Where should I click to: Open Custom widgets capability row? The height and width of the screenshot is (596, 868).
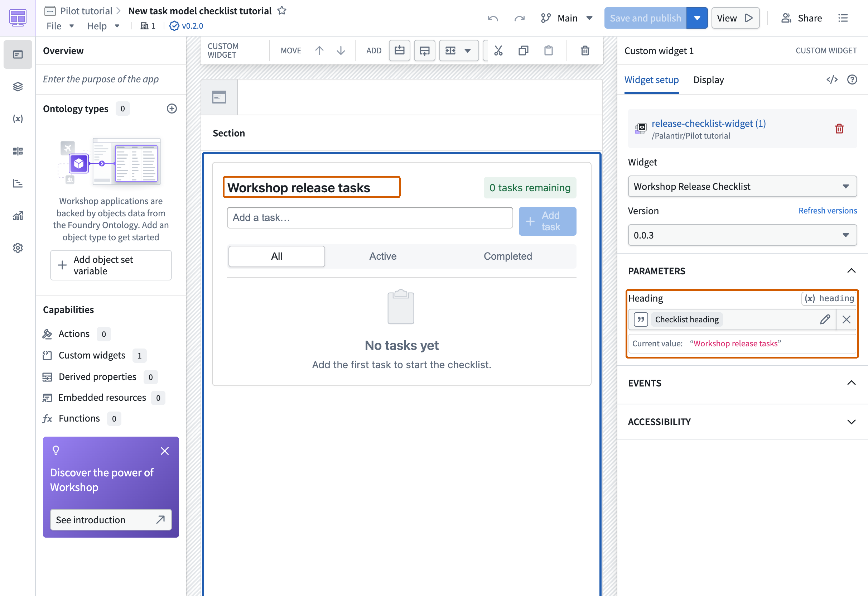point(95,355)
